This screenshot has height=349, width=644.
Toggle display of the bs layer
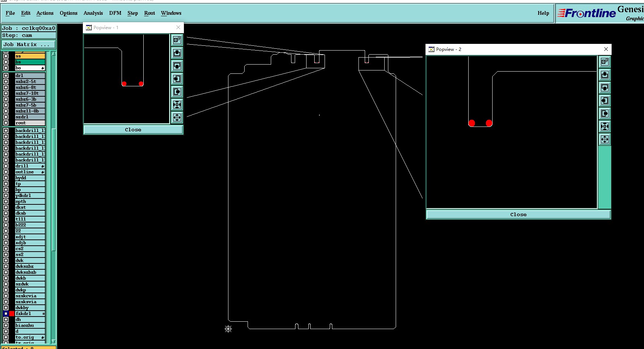(6, 62)
